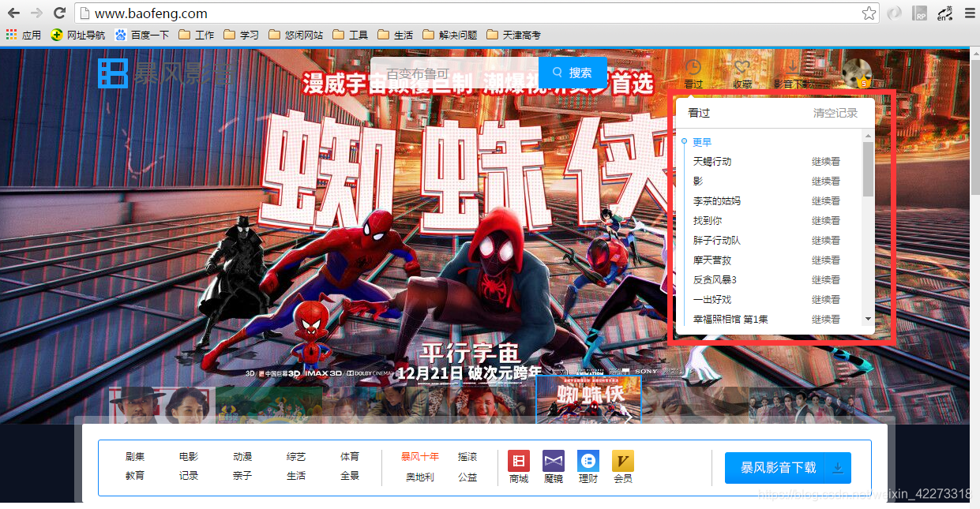This screenshot has height=509, width=980.
Task: Click the 奥地利 link
Action: coord(420,477)
